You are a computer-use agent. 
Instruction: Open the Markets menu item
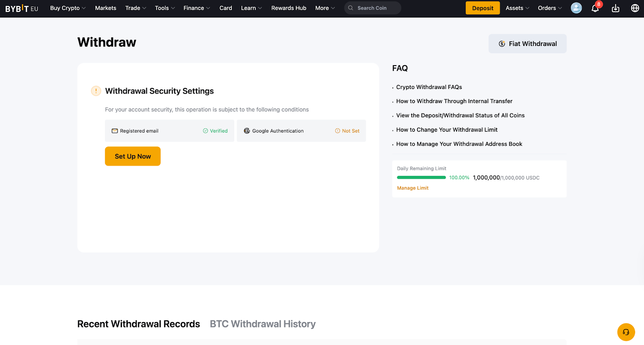105,8
